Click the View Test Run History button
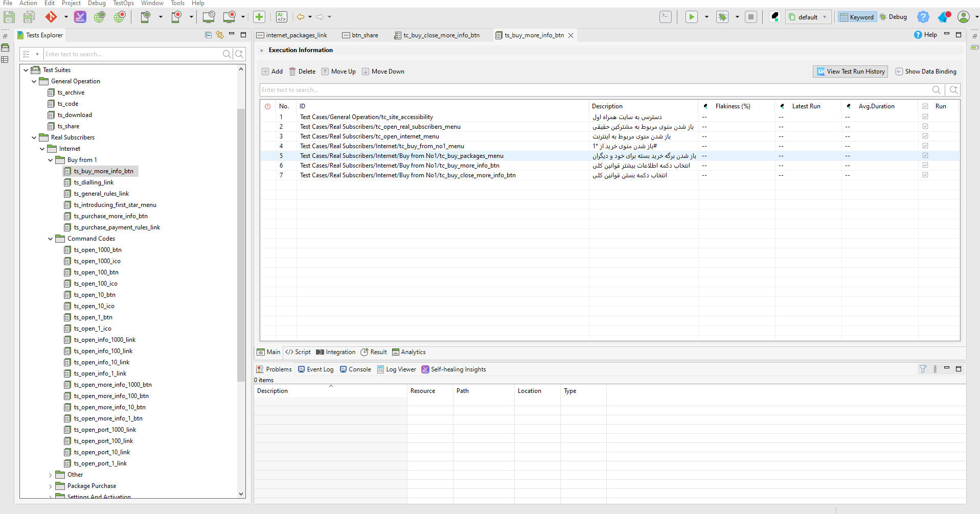980x514 pixels. point(850,72)
